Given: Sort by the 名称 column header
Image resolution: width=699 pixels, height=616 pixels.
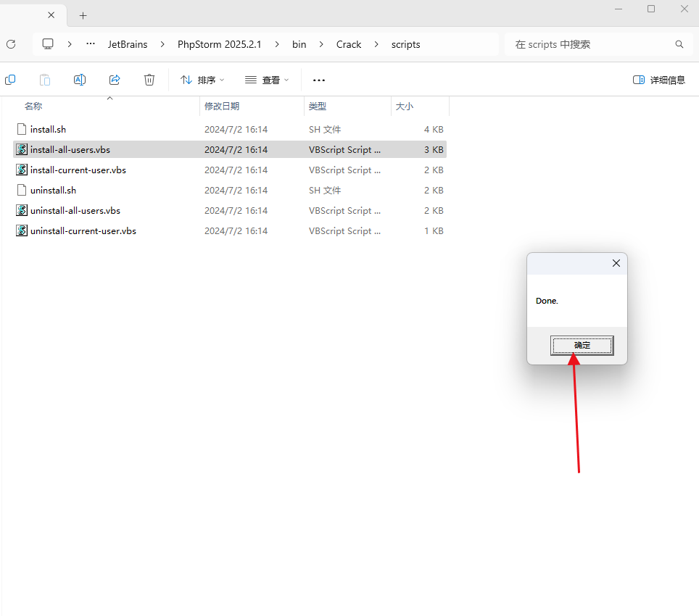Looking at the screenshot, I should click(x=33, y=106).
